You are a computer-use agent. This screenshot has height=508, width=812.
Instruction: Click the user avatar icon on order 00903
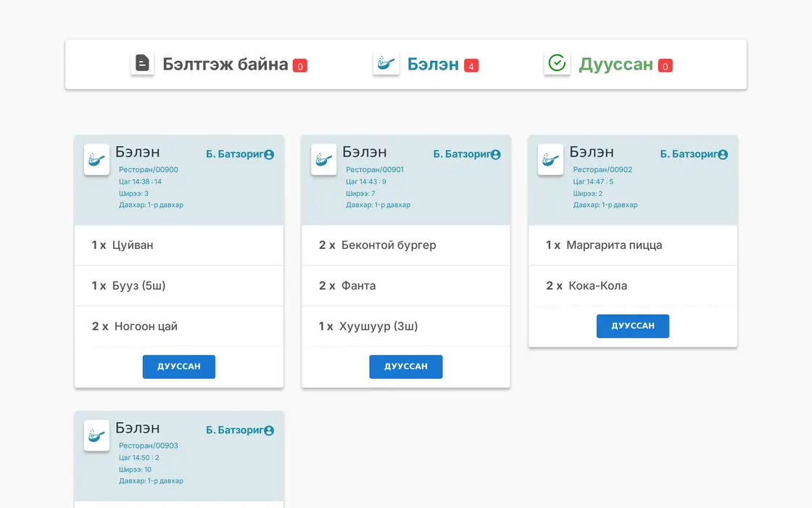[269, 430]
